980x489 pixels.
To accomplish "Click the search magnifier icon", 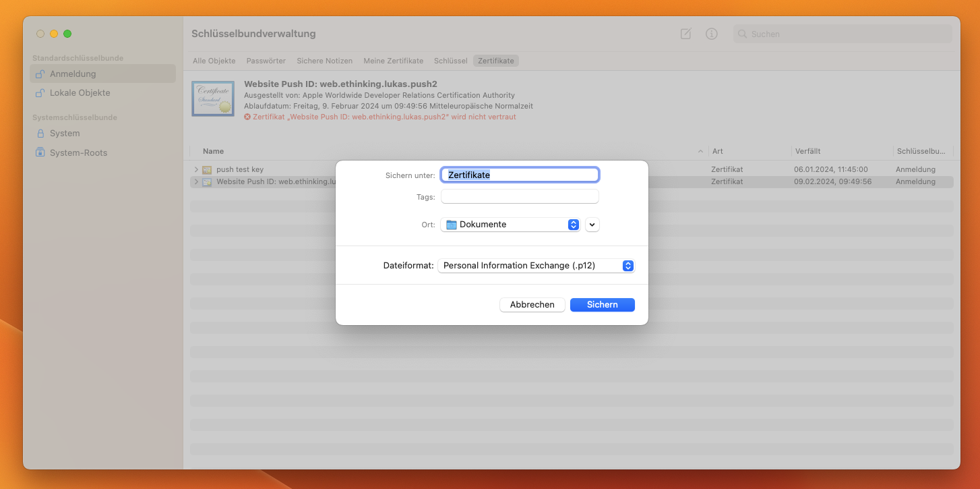I will point(742,34).
